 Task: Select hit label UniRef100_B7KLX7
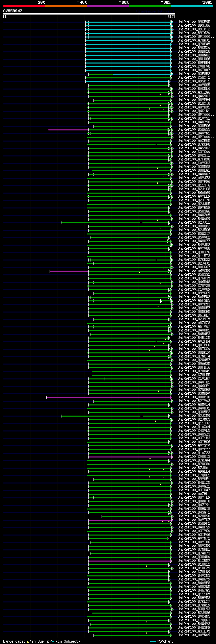(x=194, y=601)
